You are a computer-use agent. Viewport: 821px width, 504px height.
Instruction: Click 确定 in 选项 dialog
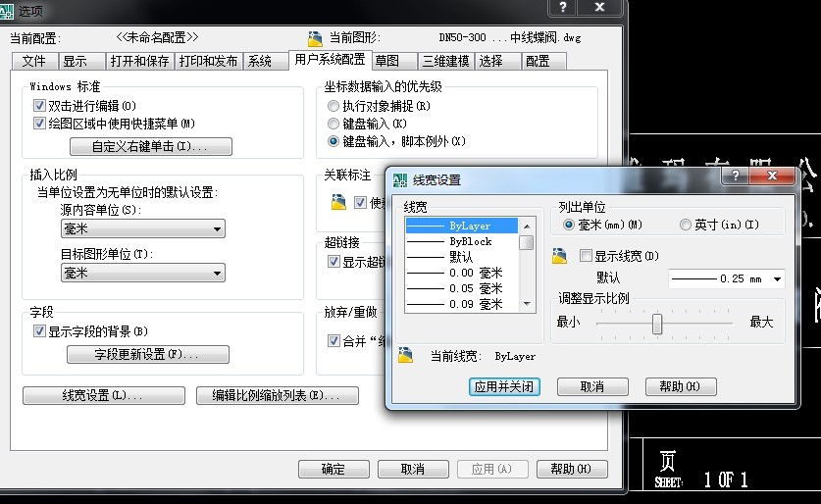tap(334, 469)
